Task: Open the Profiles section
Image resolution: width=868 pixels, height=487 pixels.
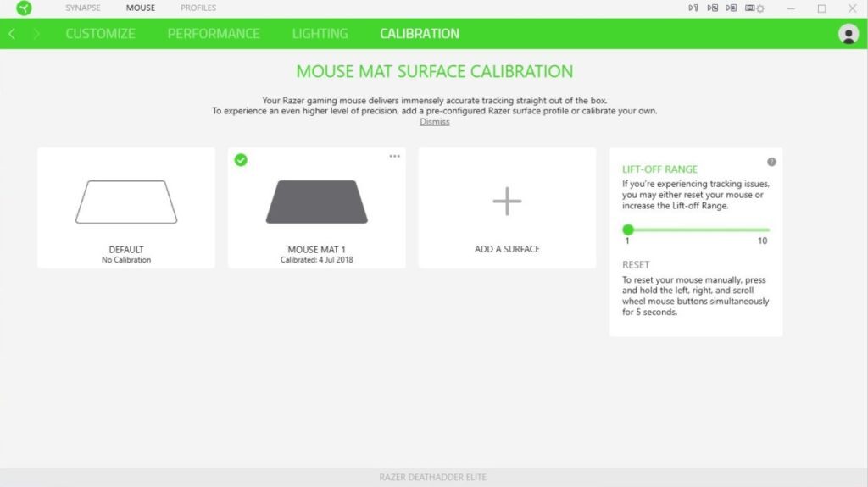Action: pos(198,8)
